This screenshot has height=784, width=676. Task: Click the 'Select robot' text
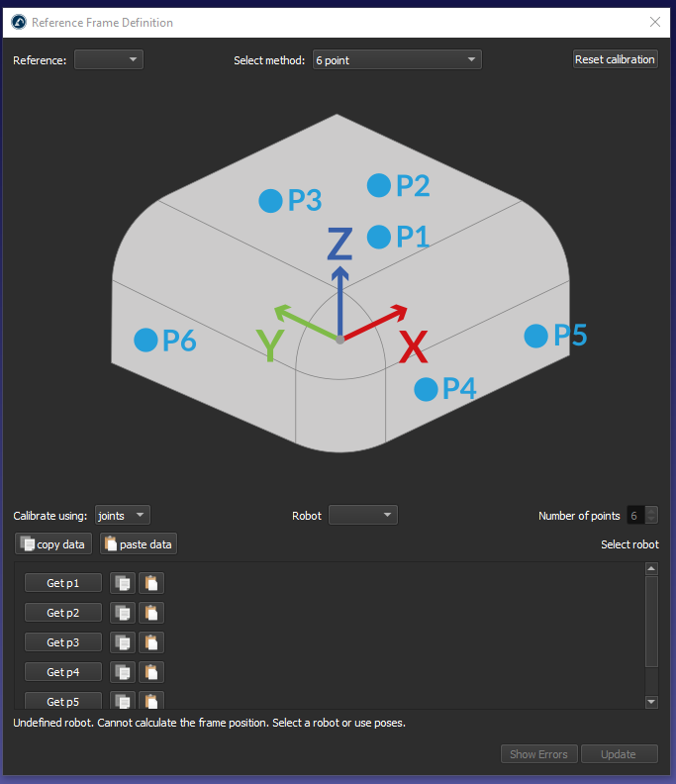(x=630, y=544)
